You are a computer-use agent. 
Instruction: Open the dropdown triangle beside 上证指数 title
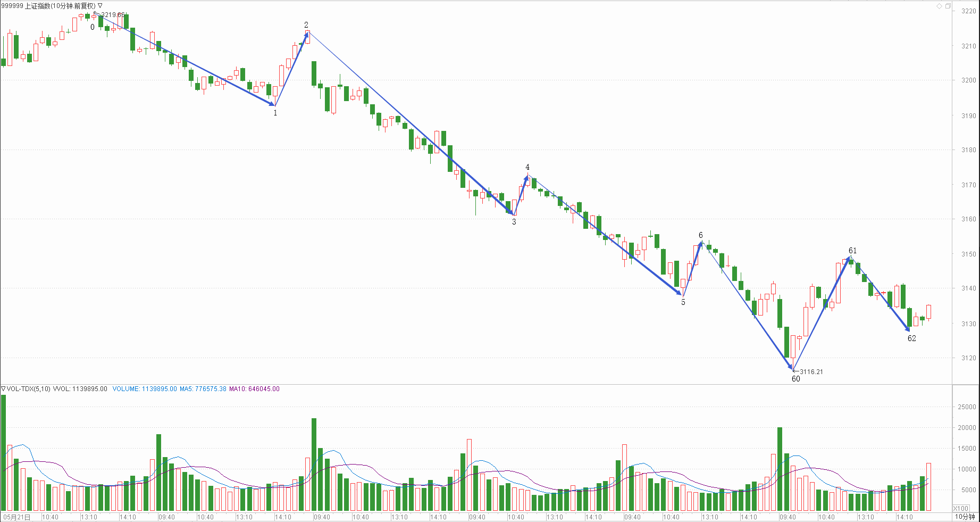click(100, 6)
